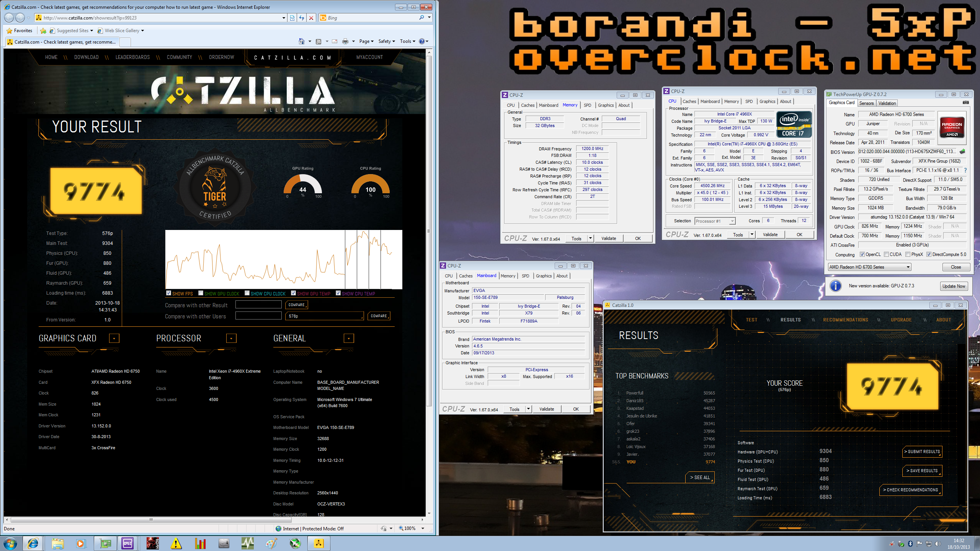980x551 pixels.
Task: Click SUBMIT RESULTS in Catzilla app
Action: click(x=922, y=452)
